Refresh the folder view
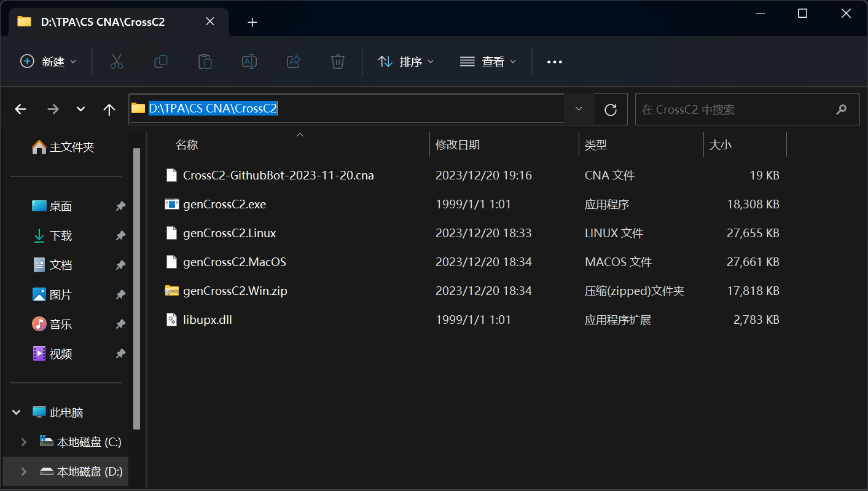This screenshot has width=868, height=491. point(610,109)
